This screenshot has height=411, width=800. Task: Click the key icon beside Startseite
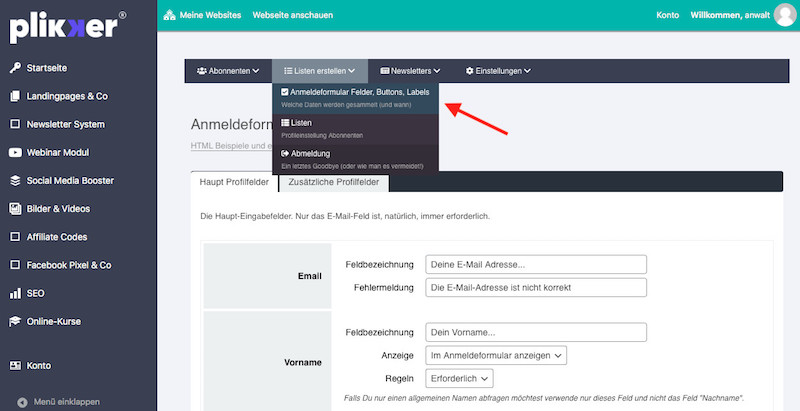coord(15,68)
